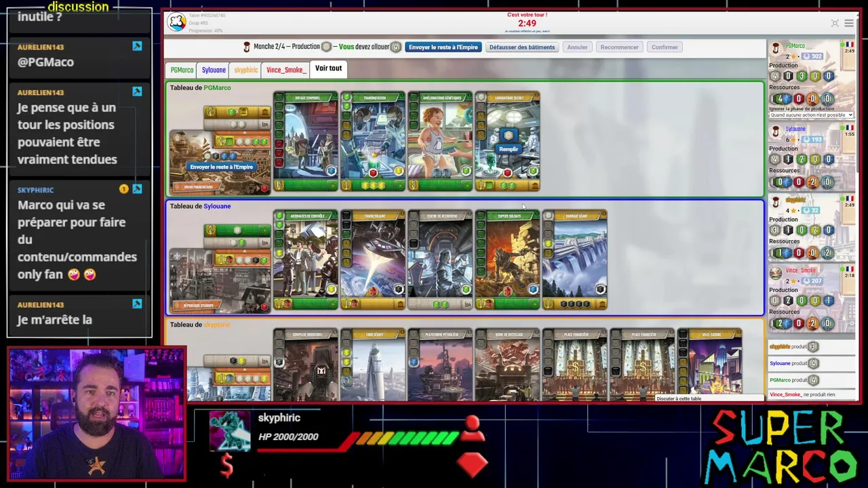Screen dimensions: 868x488
Task: Click chat icon next to "Je m'arrête la" message
Action: [x=137, y=304]
